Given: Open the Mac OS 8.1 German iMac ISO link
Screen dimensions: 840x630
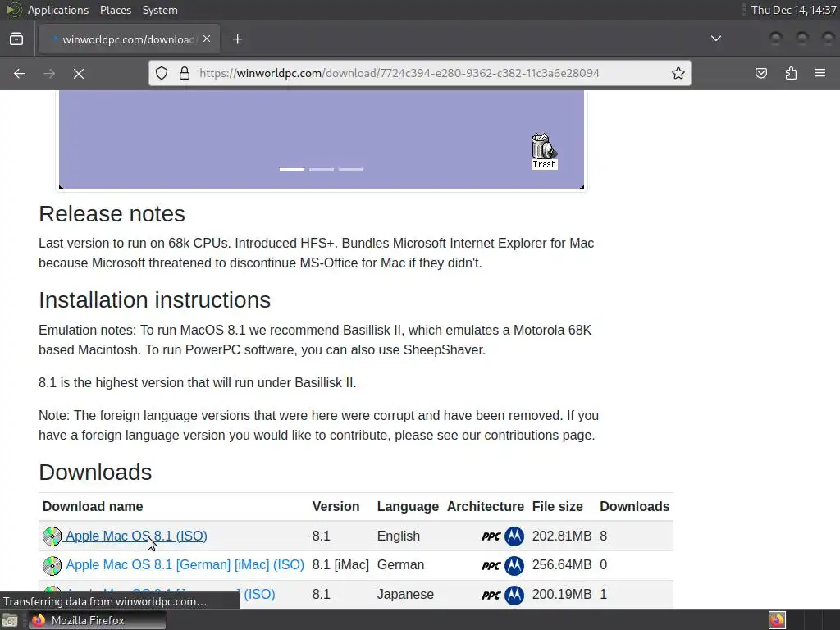Looking at the screenshot, I should coord(185,564).
